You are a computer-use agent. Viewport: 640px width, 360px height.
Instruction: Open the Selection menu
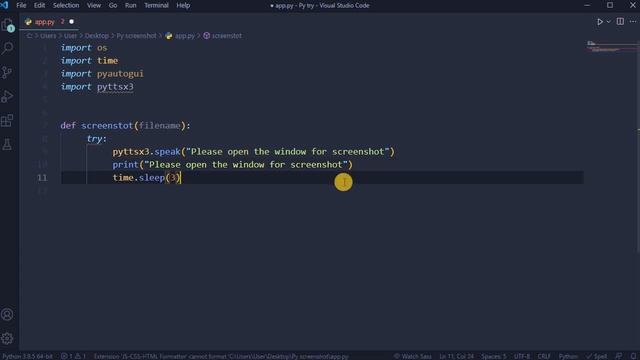66,5
